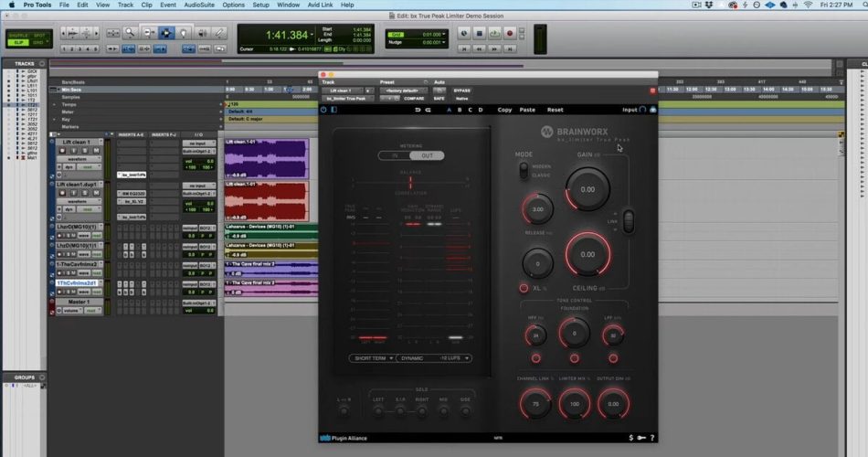Toggle the XL enable button
Image resolution: width=868 pixels, height=457 pixels.
pyautogui.click(x=524, y=288)
